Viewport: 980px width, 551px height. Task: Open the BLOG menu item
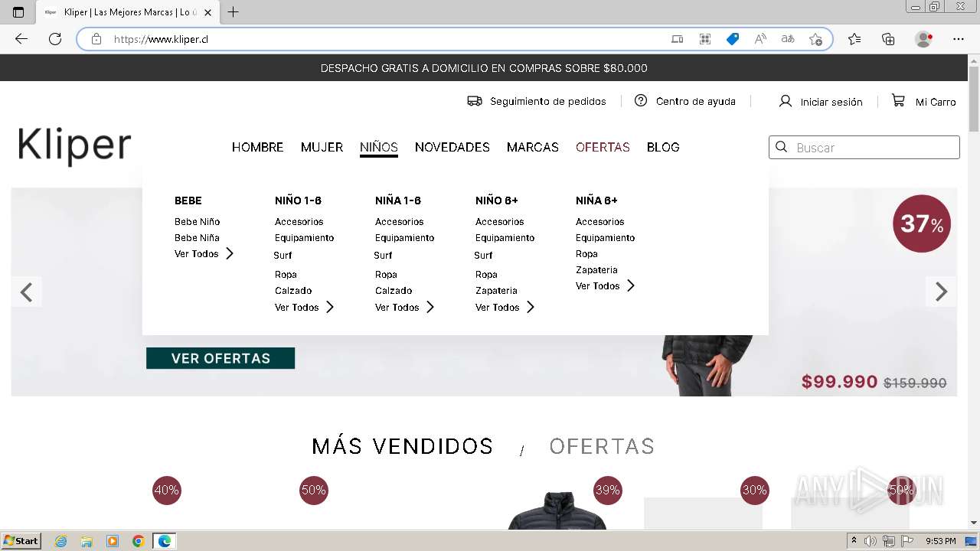pos(663,147)
